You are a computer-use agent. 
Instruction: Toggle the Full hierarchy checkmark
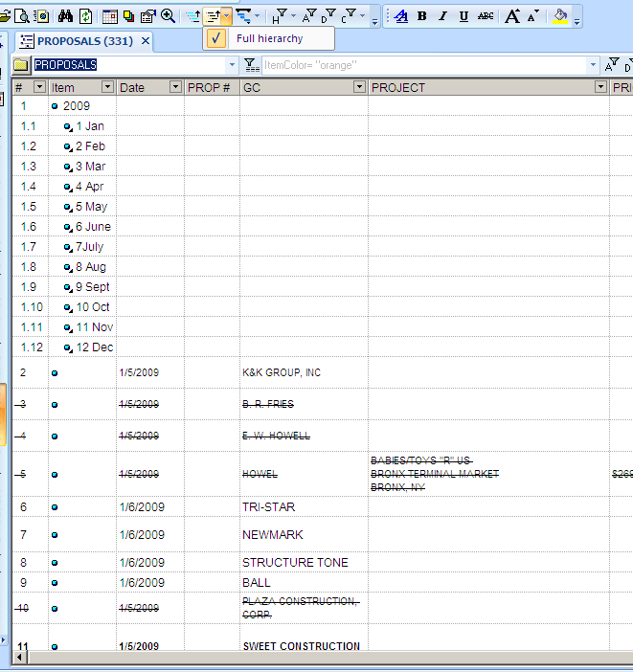tap(216, 38)
